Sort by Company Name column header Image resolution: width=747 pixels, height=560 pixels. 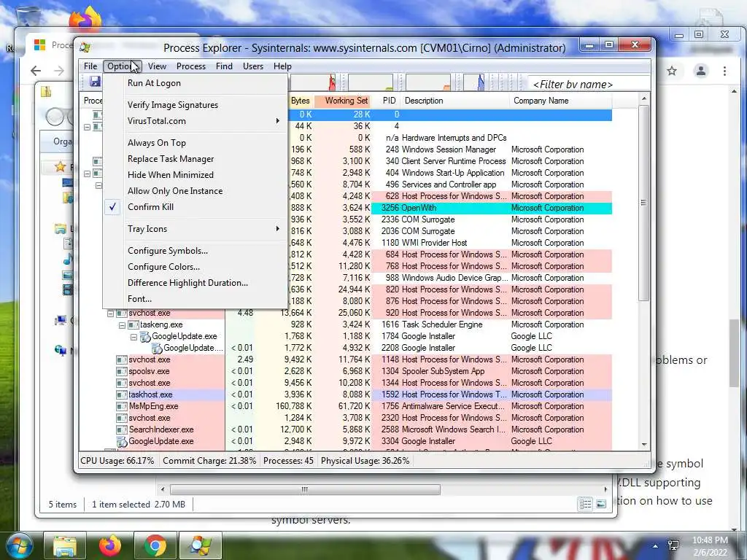(561, 101)
